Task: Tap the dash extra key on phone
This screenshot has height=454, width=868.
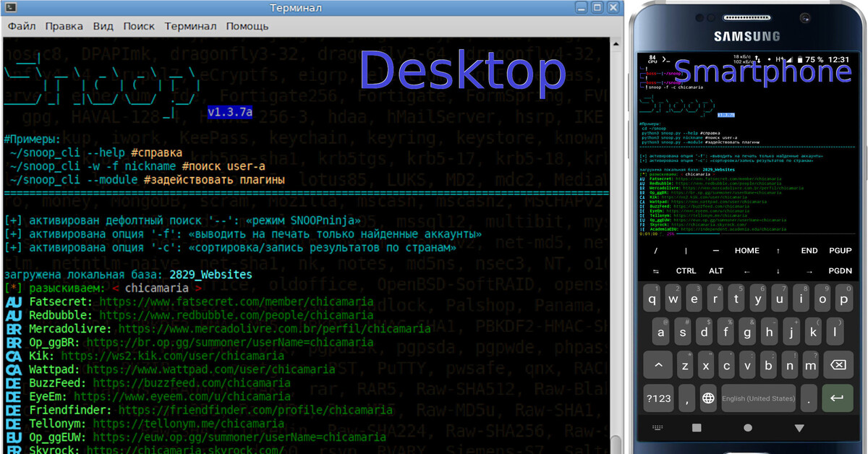Action: 716,251
